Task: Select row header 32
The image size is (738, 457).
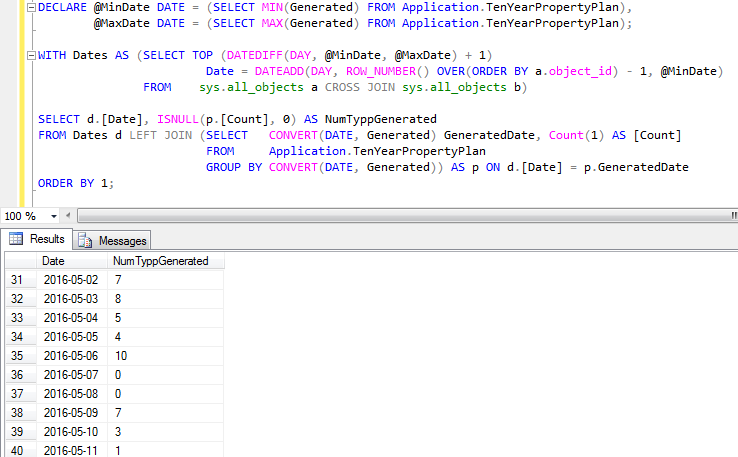Action: tap(21, 299)
